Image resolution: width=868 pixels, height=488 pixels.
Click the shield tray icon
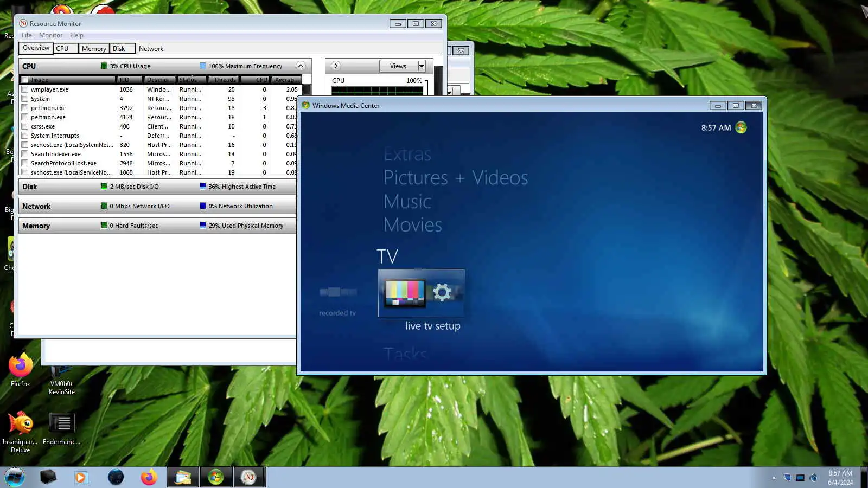787,478
